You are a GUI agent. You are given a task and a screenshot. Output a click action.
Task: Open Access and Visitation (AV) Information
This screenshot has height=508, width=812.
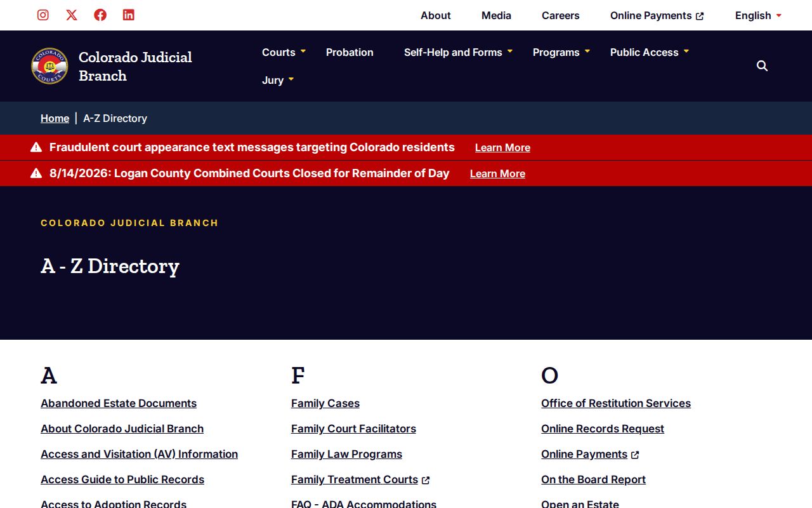139,454
